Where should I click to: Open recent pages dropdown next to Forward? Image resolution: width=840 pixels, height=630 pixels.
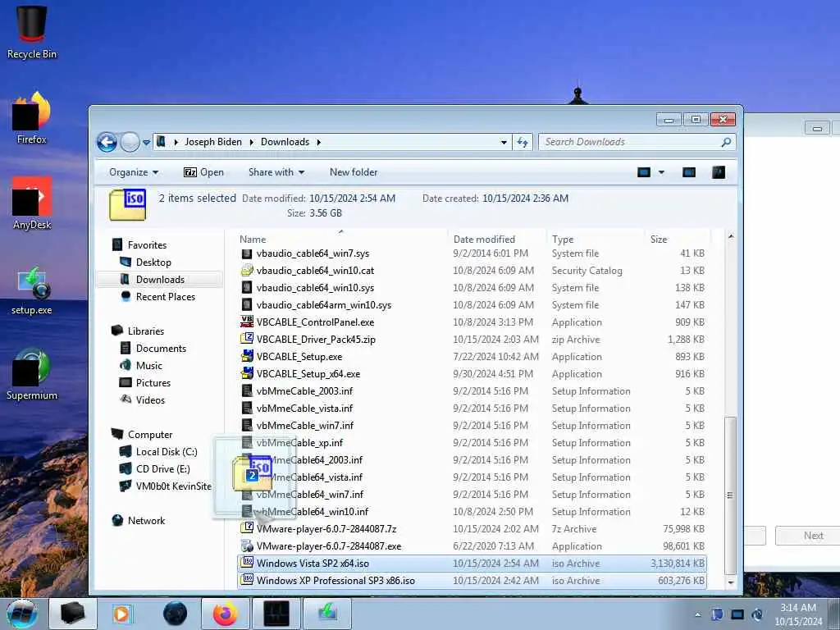pyautogui.click(x=146, y=143)
